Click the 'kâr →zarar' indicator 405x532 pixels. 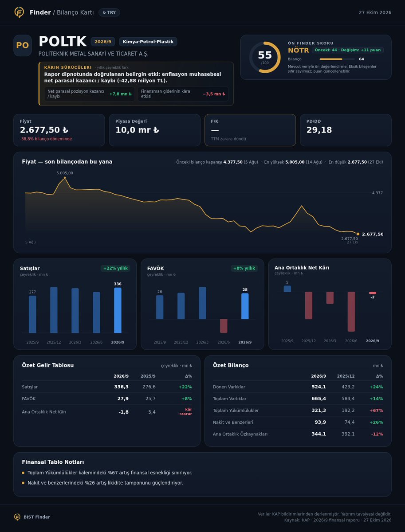(185, 411)
